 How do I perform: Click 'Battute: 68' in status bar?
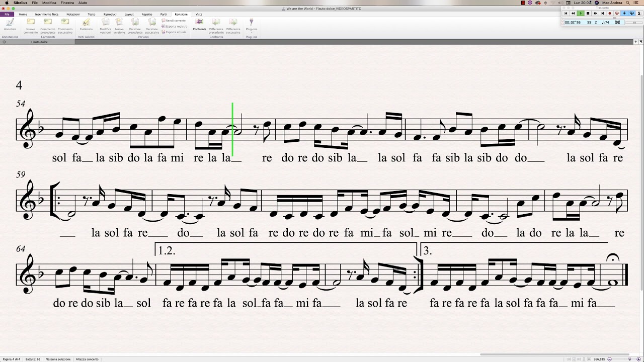[33, 359]
